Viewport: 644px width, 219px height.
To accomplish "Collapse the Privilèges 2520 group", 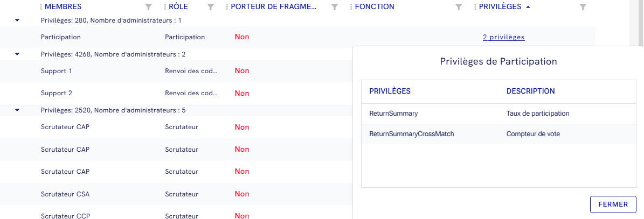I will point(17,110).
